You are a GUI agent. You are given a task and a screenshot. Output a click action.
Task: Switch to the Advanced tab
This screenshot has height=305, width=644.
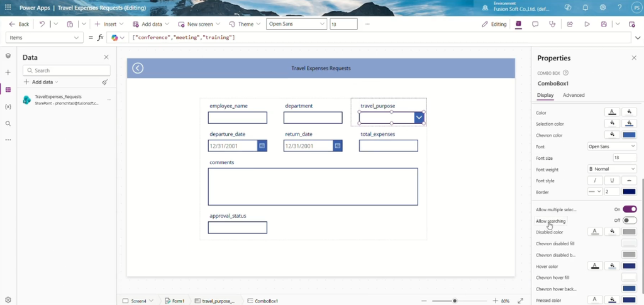574,95
